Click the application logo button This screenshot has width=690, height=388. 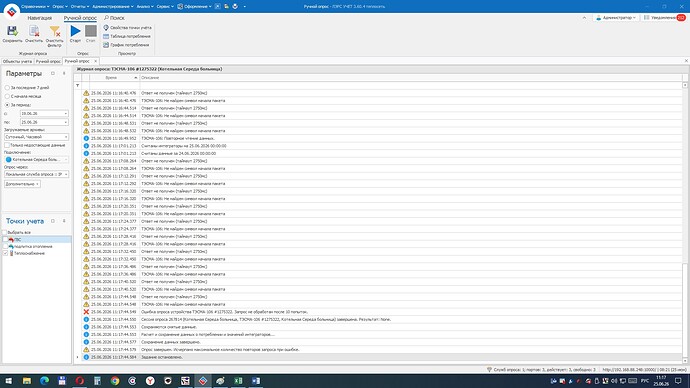tap(11, 11)
